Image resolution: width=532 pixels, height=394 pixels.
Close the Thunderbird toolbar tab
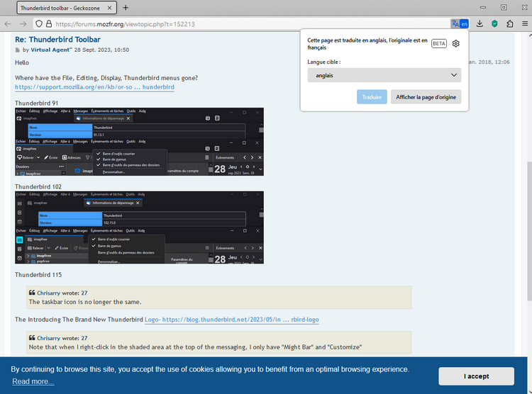(109, 8)
